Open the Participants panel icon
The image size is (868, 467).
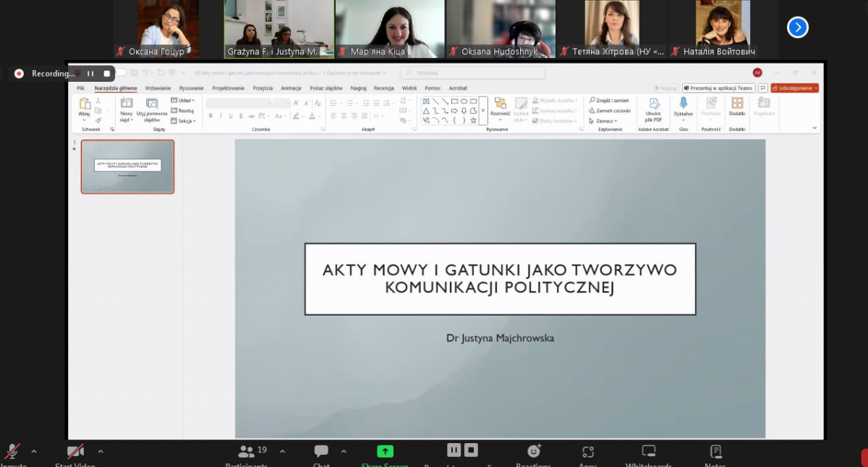click(x=247, y=452)
